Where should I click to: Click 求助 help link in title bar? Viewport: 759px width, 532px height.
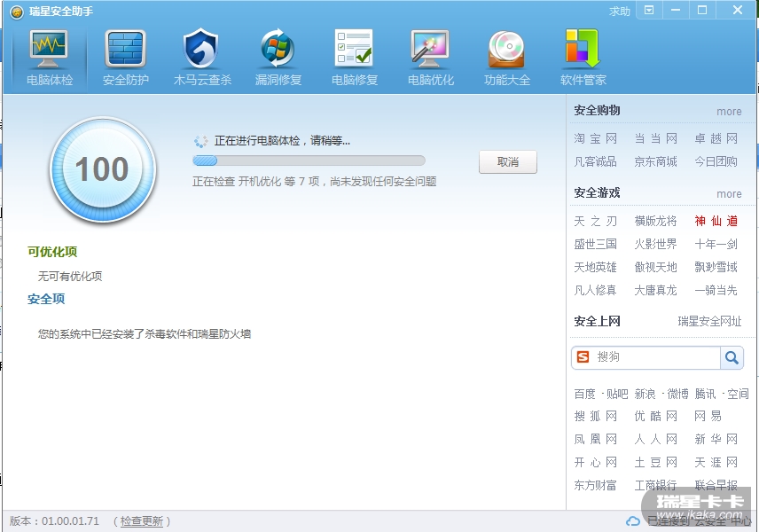[x=619, y=11]
